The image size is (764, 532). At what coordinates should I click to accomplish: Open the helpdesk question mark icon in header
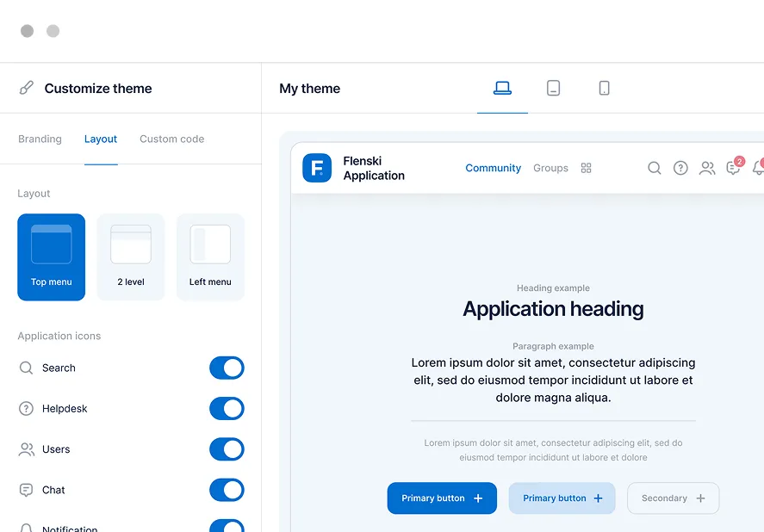pos(680,168)
